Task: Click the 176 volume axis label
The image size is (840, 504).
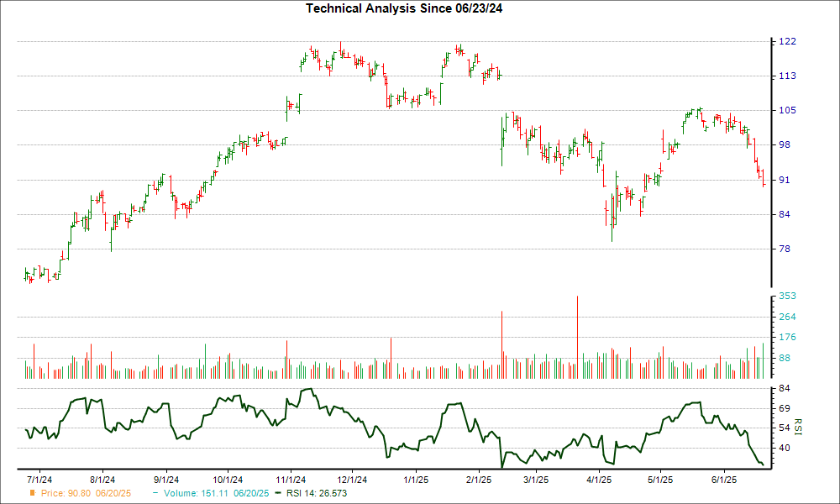Action: pos(788,338)
